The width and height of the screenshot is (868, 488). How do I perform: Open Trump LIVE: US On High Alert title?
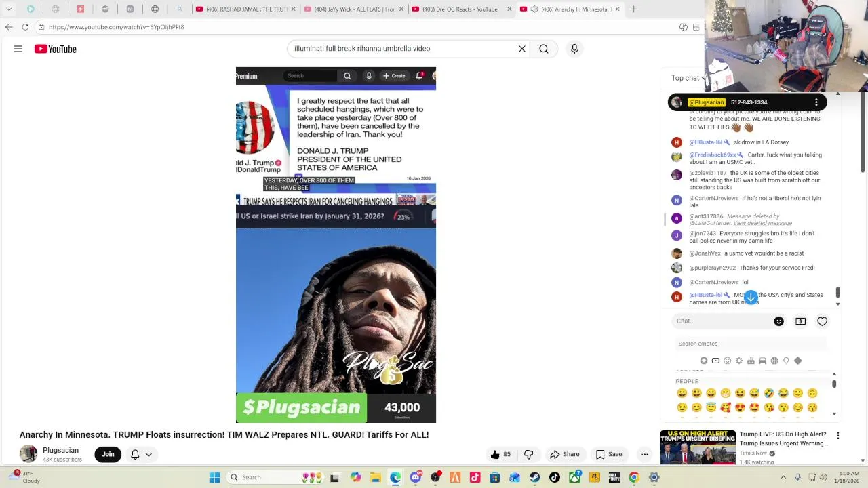click(x=785, y=439)
